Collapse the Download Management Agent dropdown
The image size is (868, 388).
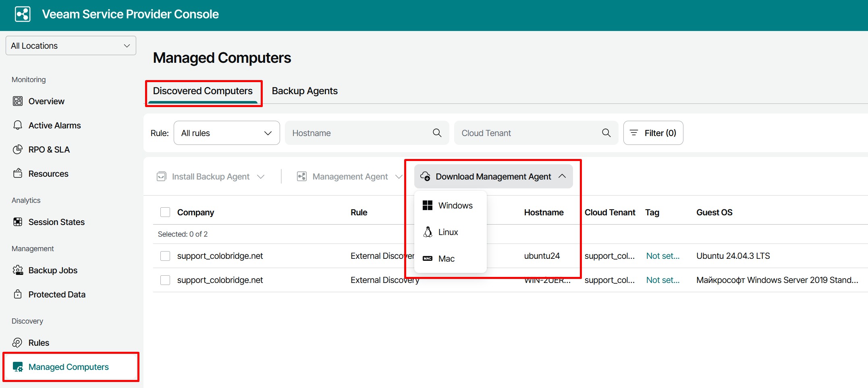(x=493, y=176)
